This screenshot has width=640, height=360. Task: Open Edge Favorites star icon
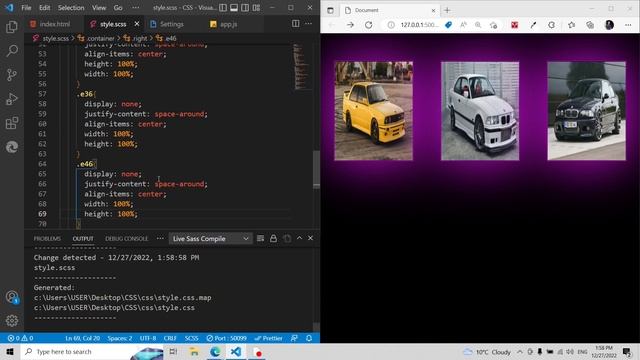(x=571, y=25)
